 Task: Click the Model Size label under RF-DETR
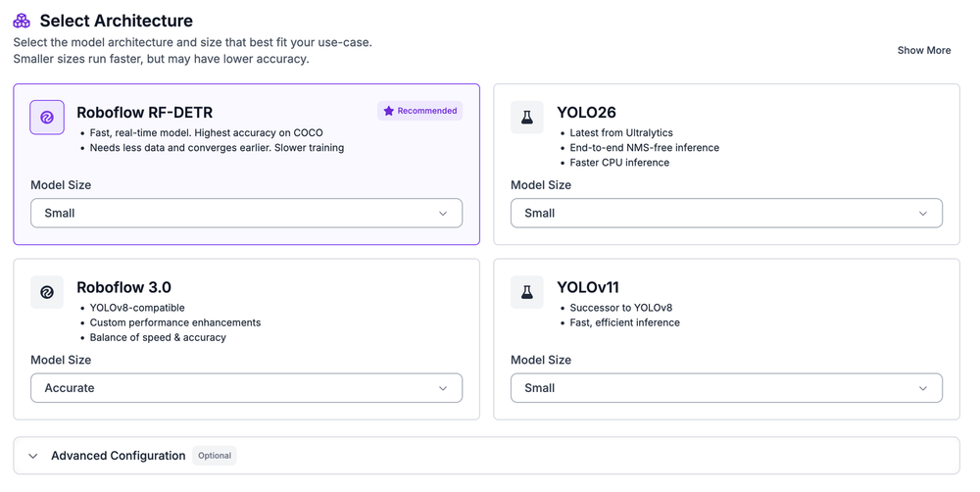(x=61, y=185)
